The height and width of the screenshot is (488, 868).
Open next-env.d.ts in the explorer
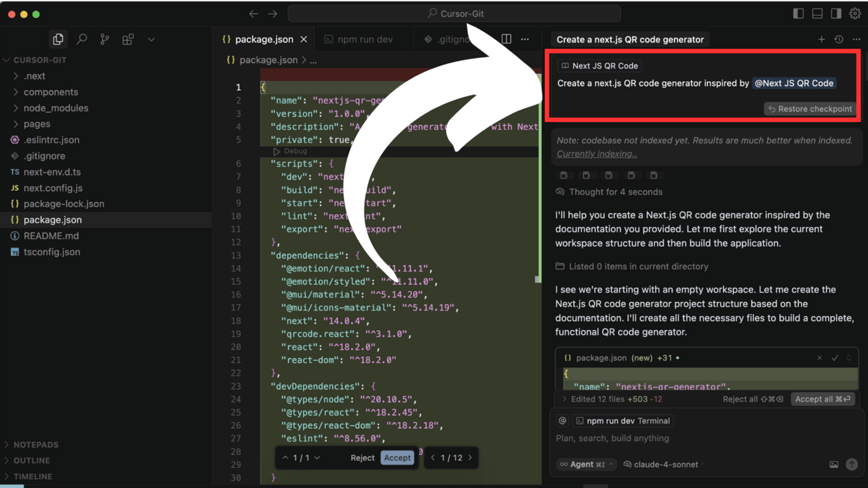(52, 172)
